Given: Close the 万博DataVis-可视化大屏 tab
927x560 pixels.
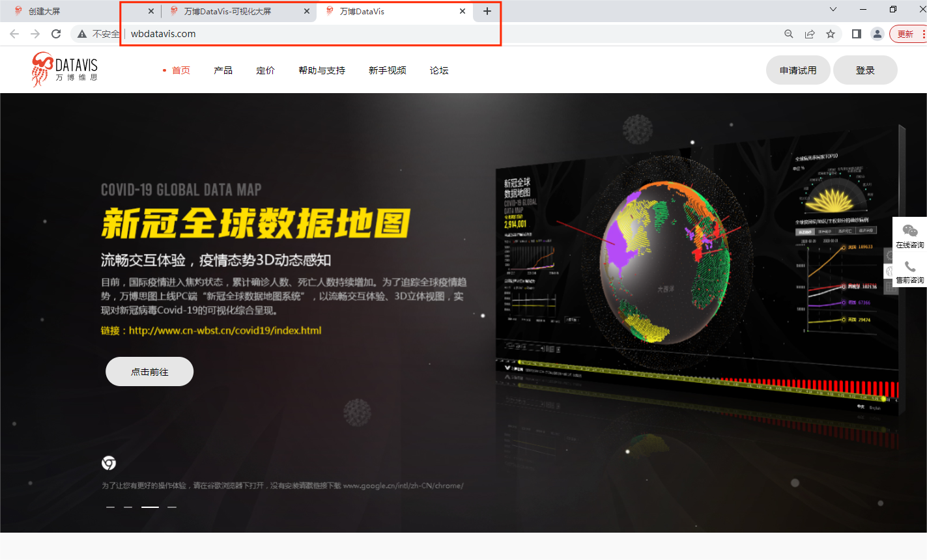Looking at the screenshot, I should pos(307,11).
